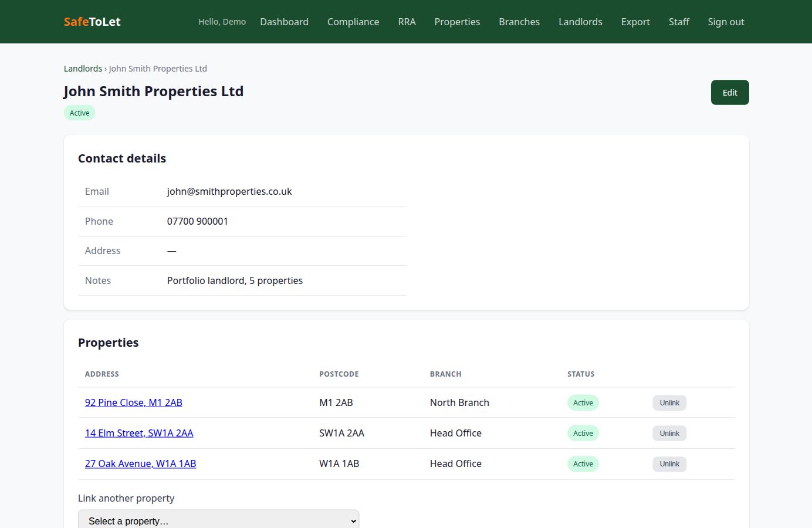Go to the Compliance page
Image resolution: width=812 pixels, height=528 pixels.
(x=353, y=22)
